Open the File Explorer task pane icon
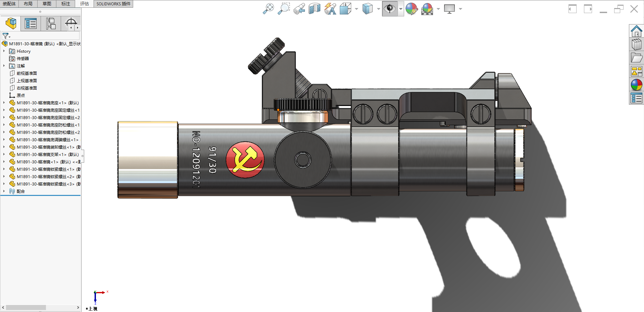The width and height of the screenshot is (644, 312). [x=636, y=58]
